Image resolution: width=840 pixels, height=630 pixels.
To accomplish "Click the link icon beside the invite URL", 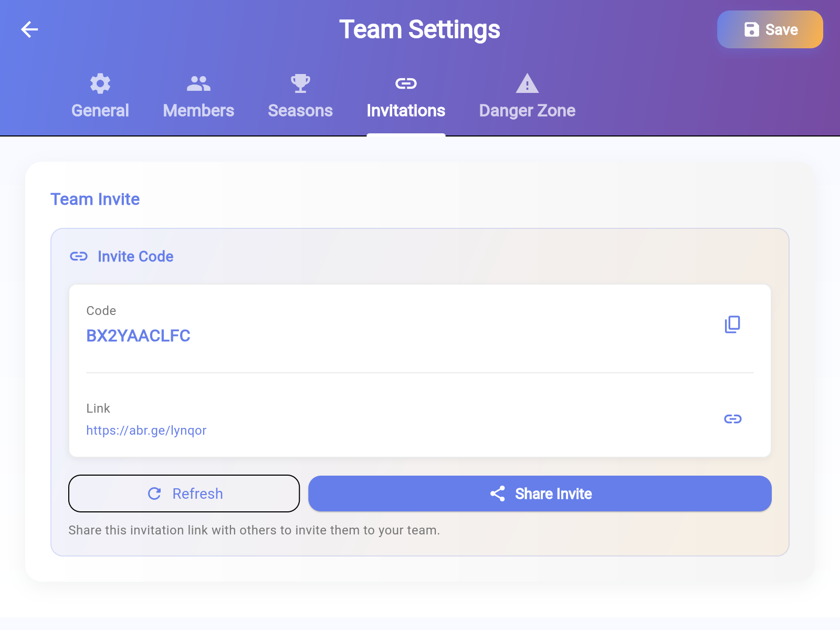I will pos(733,419).
